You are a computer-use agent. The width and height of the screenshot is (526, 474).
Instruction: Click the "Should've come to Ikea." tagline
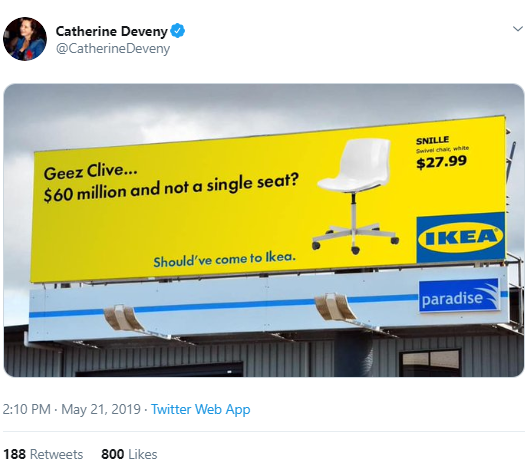click(x=224, y=259)
